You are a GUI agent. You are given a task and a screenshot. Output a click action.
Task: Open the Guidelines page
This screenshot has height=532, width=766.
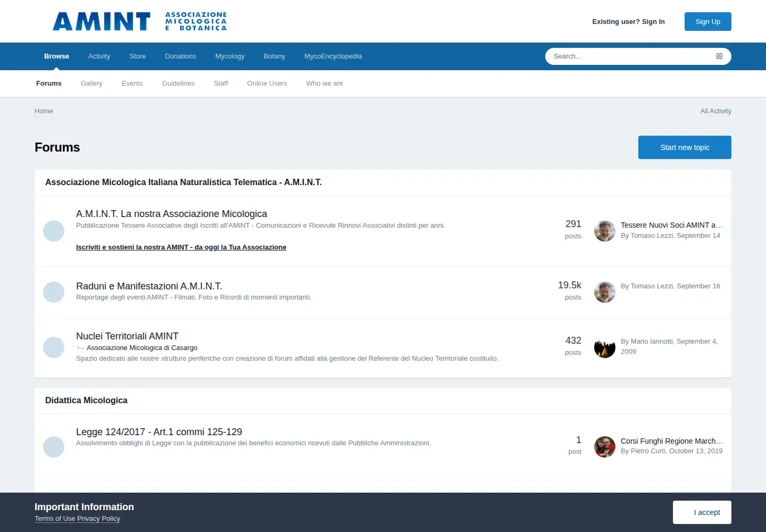(x=178, y=84)
